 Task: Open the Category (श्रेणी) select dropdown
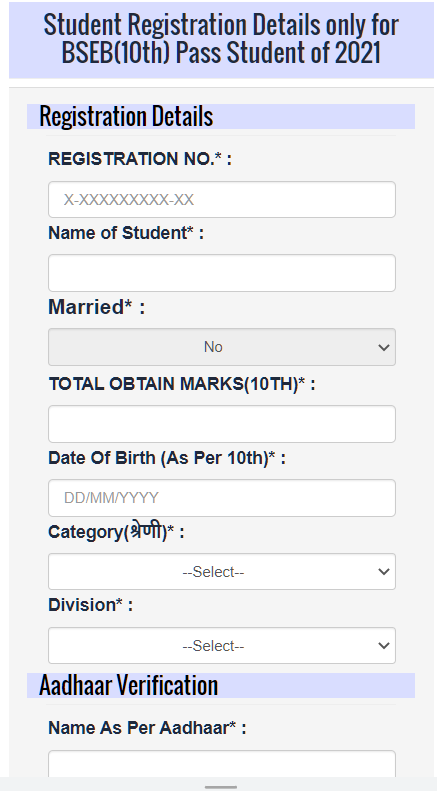(222, 572)
